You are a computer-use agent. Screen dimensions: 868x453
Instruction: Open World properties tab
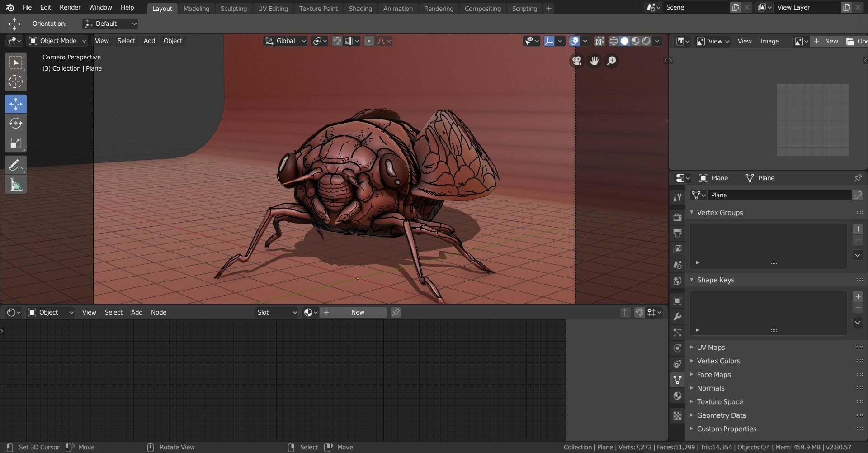tap(677, 281)
